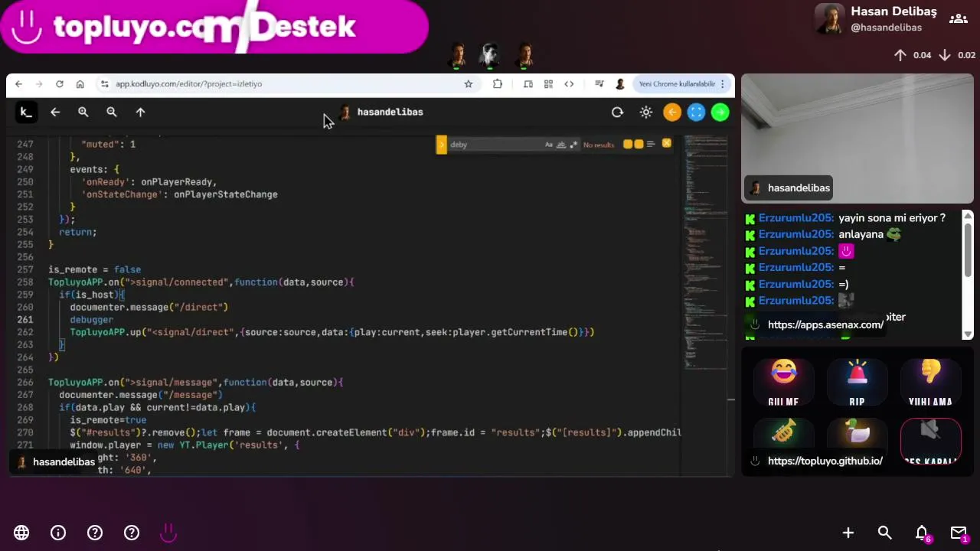This screenshot has width=980, height=551.
Task: Click 'Yeni Chrome kullanılabilir' update button
Action: point(677,84)
